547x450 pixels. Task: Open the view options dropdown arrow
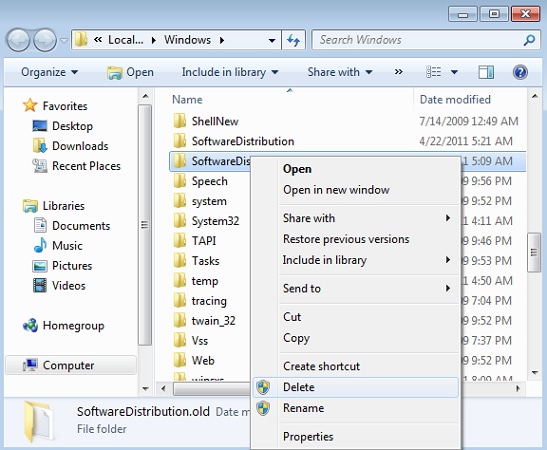[454, 72]
